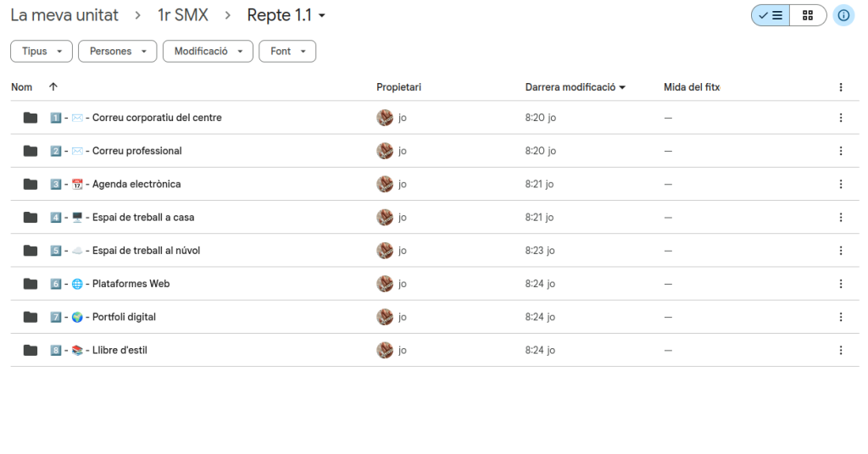Image resolution: width=868 pixels, height=454 pixels.
Task: Click the folder icon of Plataformes Web
Action: click(31, 284)
